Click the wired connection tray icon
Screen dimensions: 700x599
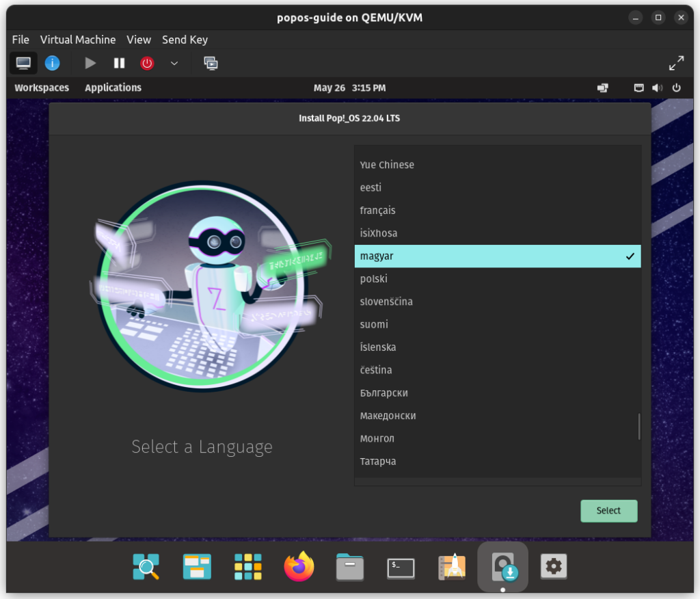pyautogui.click(x=639, y=88)
